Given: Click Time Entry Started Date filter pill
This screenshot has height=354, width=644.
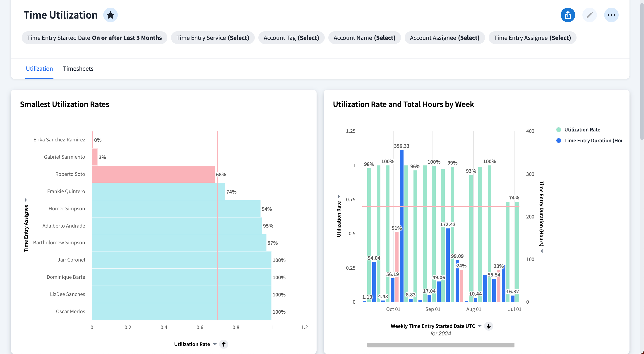Looking at the screenshot, I should click(x=94, y=38).
